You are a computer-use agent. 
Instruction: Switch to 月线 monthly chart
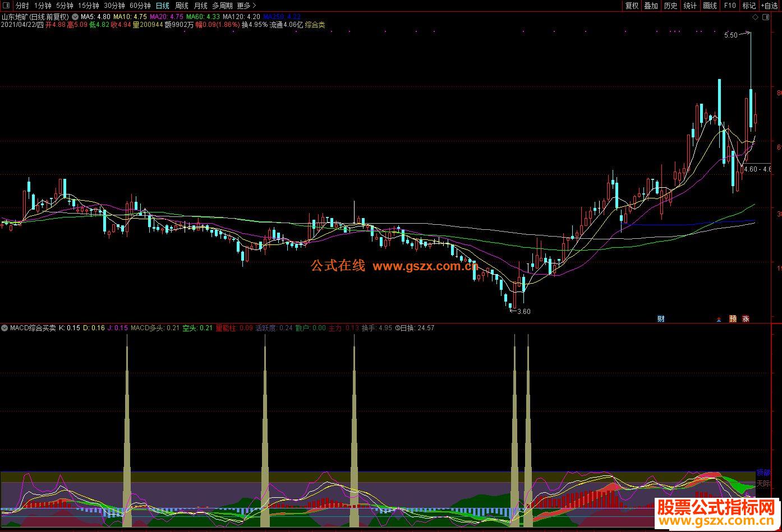pos(201,6)
